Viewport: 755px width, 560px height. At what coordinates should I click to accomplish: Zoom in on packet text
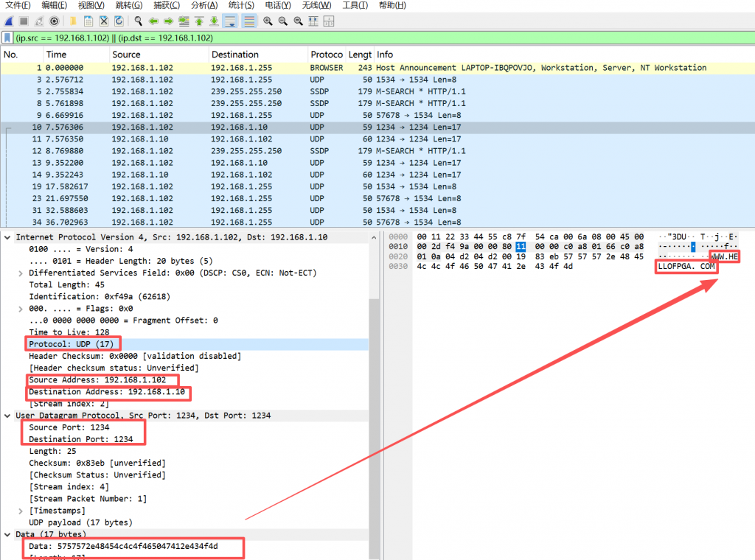(x=268, y=21)
